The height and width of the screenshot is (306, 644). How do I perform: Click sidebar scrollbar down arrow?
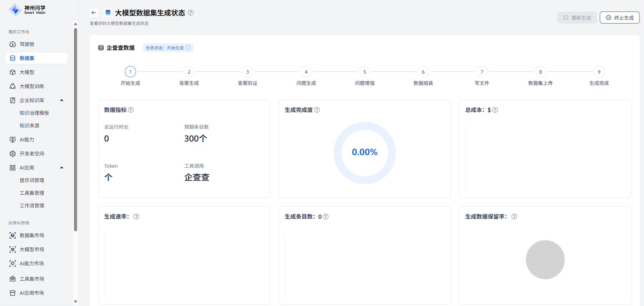pos(75,301)
